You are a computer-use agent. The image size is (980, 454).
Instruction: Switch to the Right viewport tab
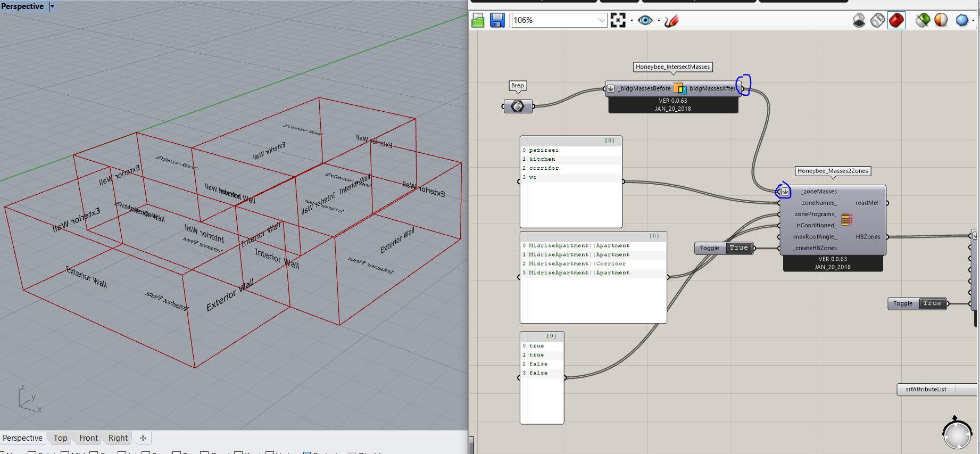tap(118, 438)
